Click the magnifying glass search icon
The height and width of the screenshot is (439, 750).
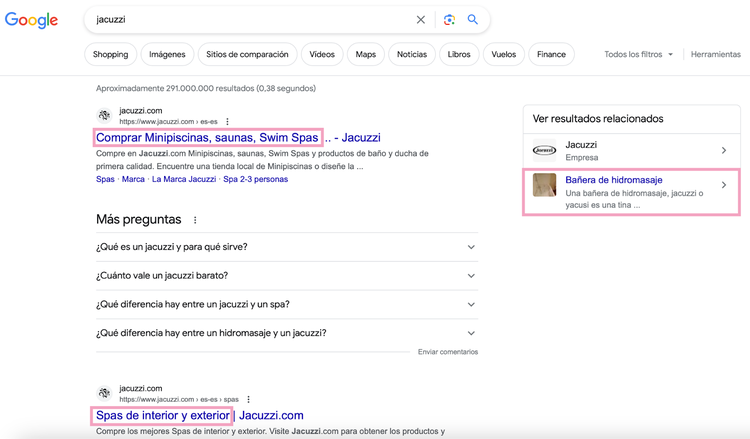pos(473,20)
